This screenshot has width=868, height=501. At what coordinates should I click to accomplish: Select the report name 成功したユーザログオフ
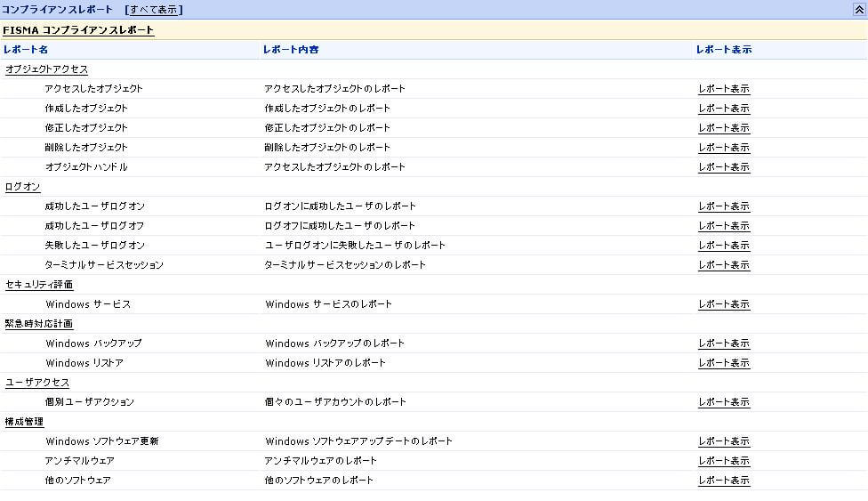coord(94,225)
